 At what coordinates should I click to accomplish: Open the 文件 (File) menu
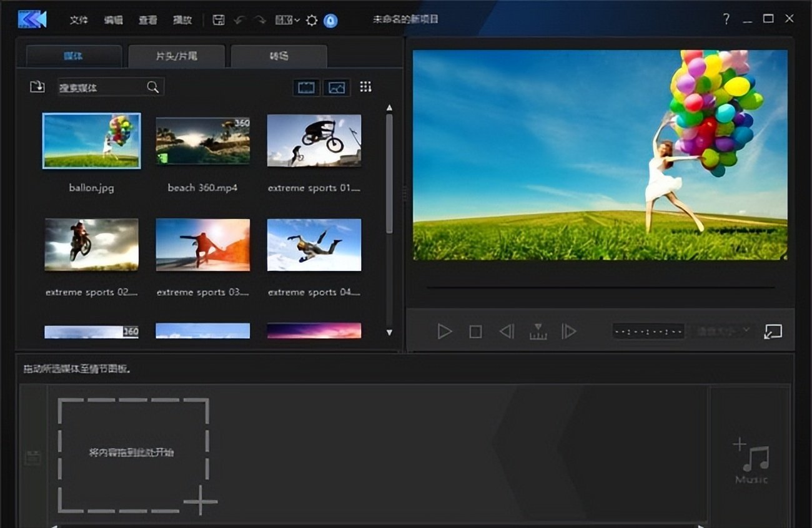click(79, 20)
